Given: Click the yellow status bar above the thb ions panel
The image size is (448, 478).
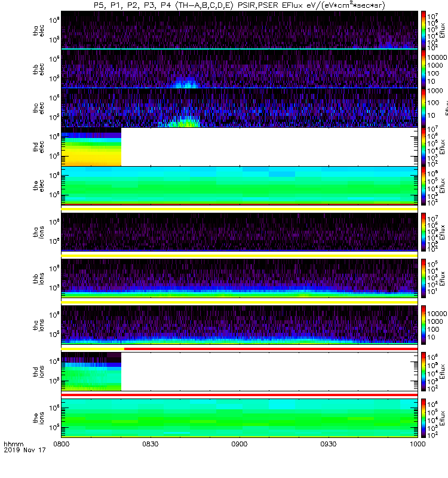Looking at the screenshot, I should [240, 256].
